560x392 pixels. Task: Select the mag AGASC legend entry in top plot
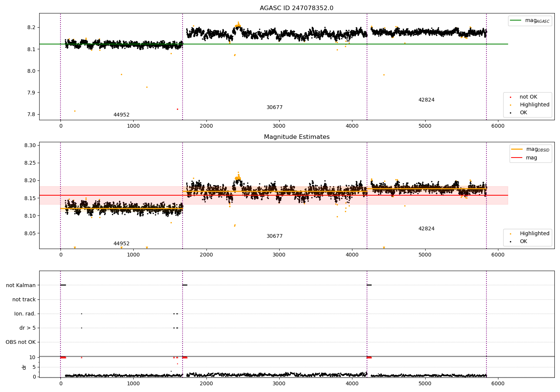[x=530, y=21]
